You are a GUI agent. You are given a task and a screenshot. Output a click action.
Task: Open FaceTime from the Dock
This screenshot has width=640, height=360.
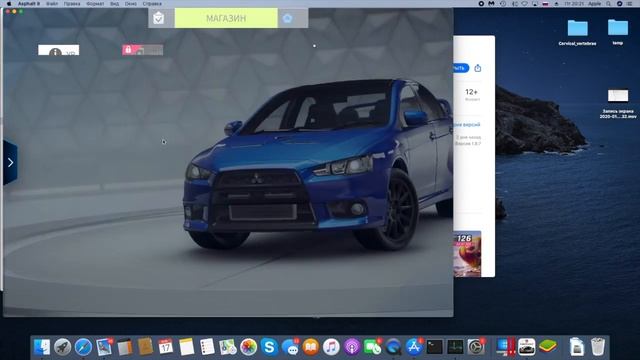372,347
